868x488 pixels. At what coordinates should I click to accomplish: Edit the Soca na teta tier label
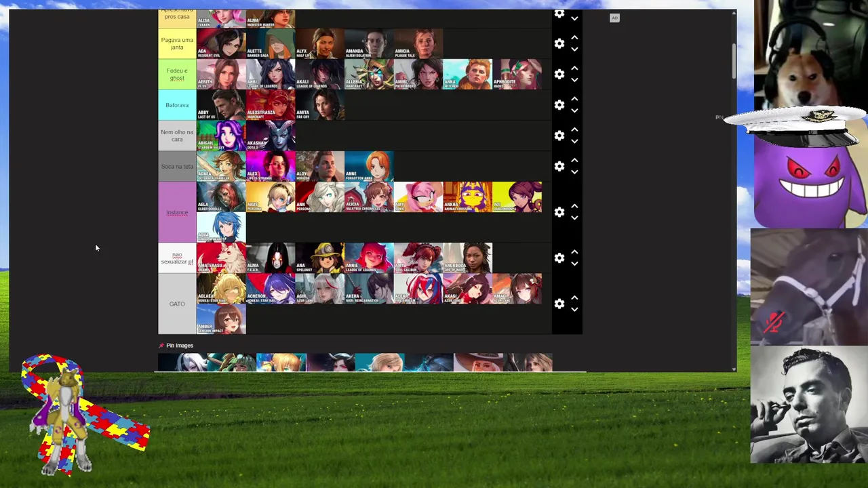(x=177, y=166)
